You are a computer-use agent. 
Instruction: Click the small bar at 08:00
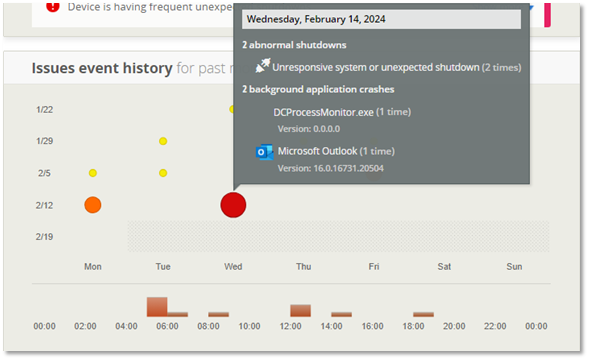coord(219,314)
